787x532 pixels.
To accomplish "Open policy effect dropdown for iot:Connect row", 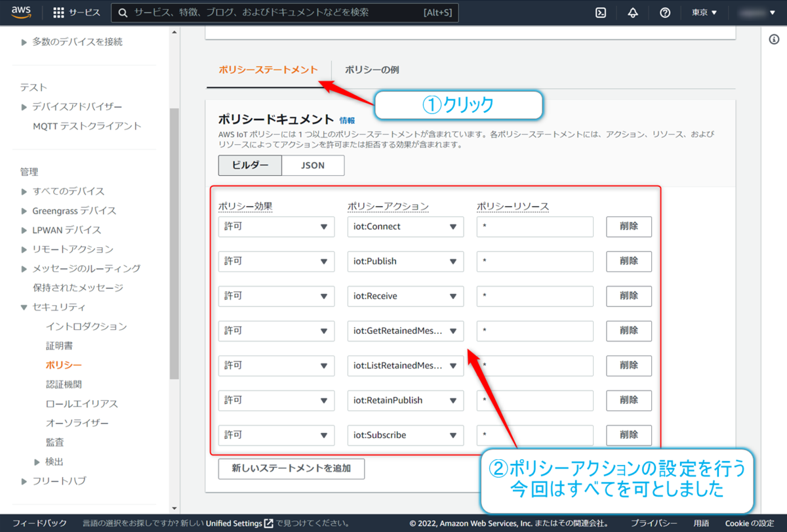I will pos(276,226).
